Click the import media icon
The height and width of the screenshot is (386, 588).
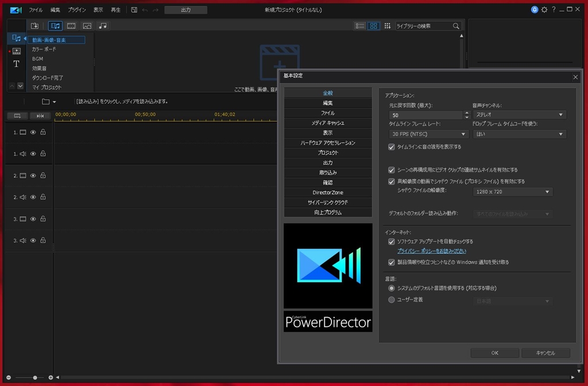(x=34, y=26)
